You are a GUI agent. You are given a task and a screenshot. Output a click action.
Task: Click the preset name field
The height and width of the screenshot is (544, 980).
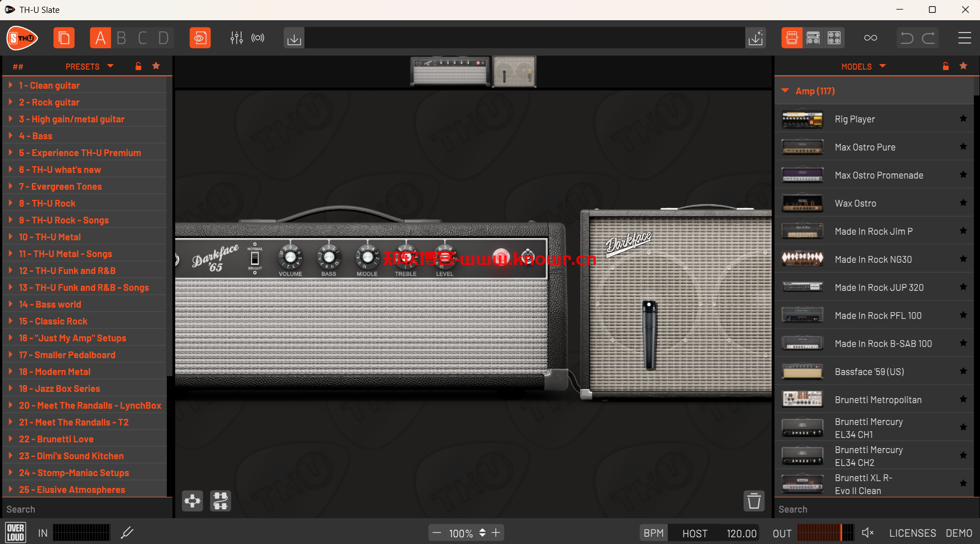(x=525, y=38)
